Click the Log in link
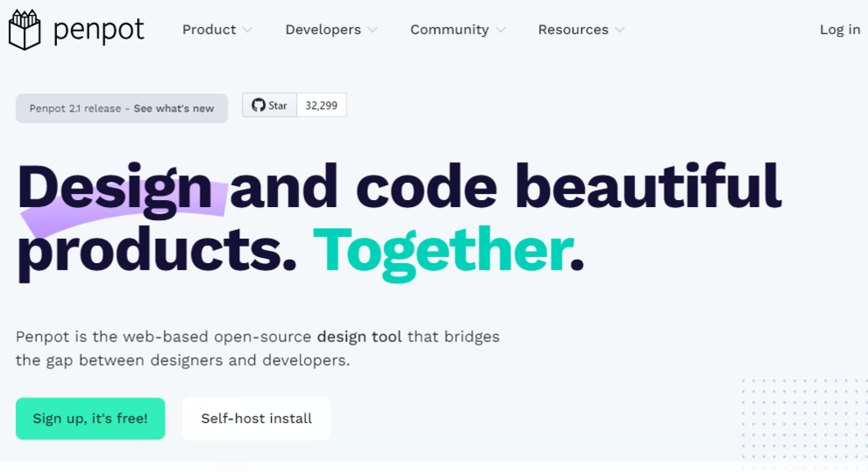 (839, 30)
